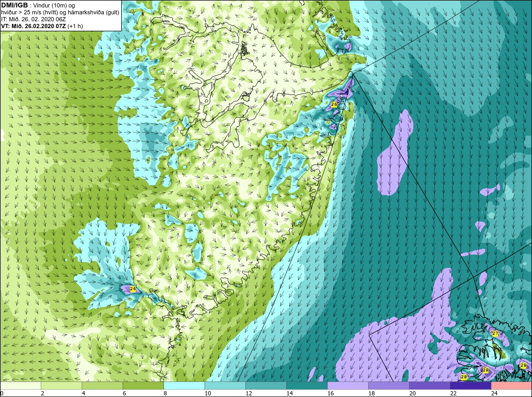Image resolution: width=532 pixels, height=397 pixels.
Task: Click the '(+1 h)' forecast offset text
Action: coord(76,26)
